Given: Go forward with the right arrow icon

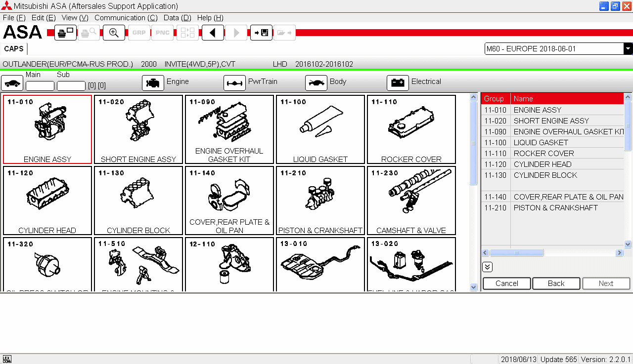Looking at the screenshot, I should (x=236, y=33).
